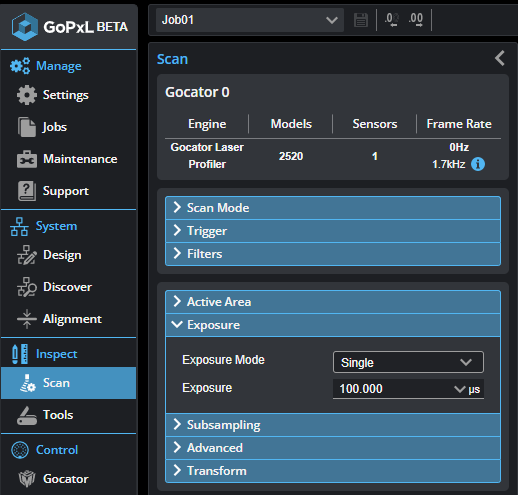The image size is (518, 495).
Task: Collapse the Exposure section
Action: [333, 325]
